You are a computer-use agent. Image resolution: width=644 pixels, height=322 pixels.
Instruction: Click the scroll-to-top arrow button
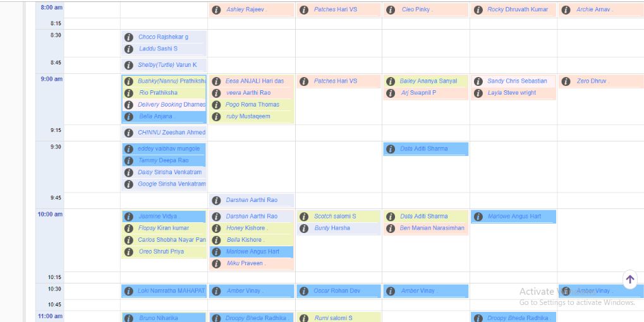pos(630,279)
